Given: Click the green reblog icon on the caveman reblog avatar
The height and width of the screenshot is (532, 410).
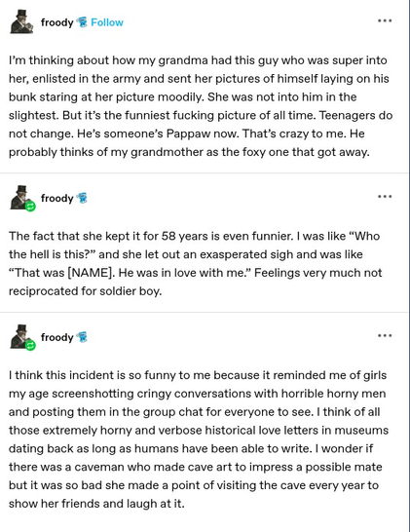Looking at the screenshot, I should pos(30,345).
